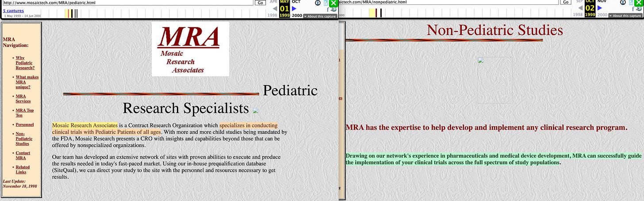Click the highlighted timeline marker in the nonpediatric window
The height and width of the screenshot is (201, 644).
pos(373,13)
